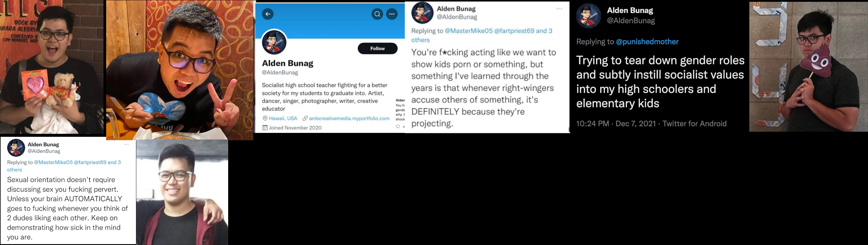Viewport: 868px width, 245px height.
Task: Open the photo with the poop emoji mask
Action: [808, 67]
